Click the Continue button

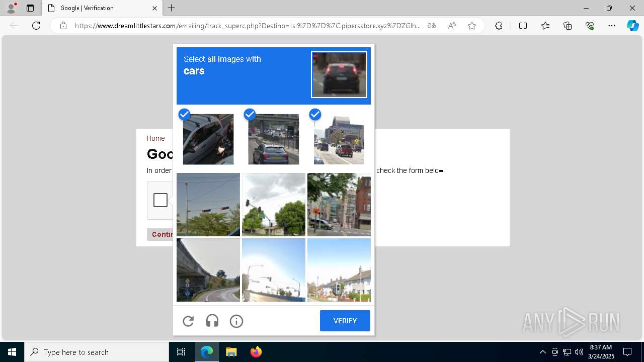tap(161, 234)
